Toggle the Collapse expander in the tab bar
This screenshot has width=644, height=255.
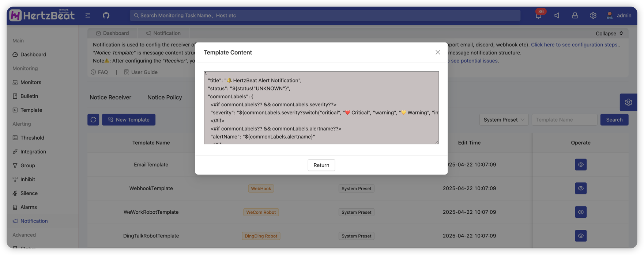coord(609,33)
